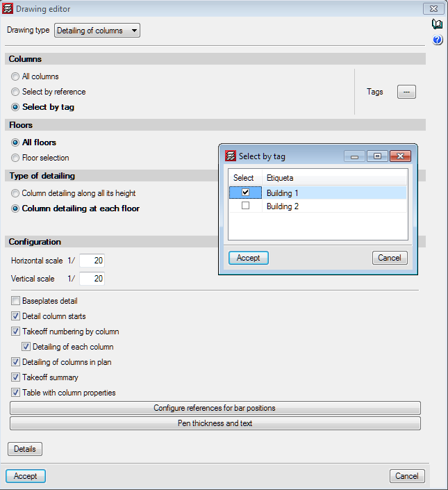This screenshot has height=490, width=448.
Task: Minimize the Select by tag dialog
Action: point(354,156)
